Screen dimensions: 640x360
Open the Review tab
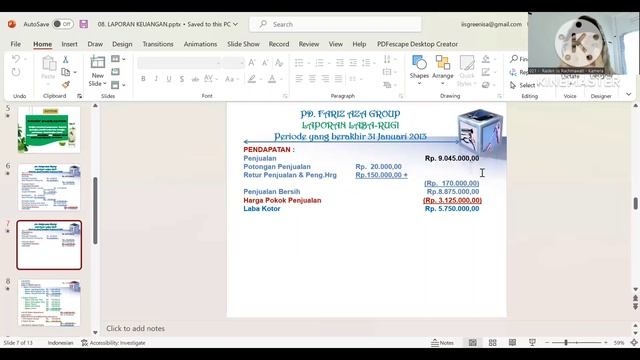click(309, 44)
